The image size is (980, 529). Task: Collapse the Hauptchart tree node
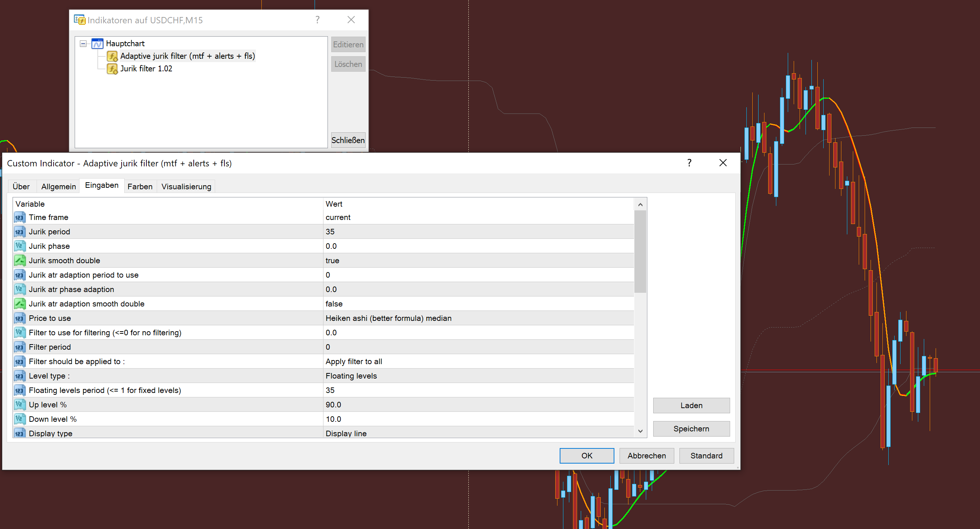(x=83, y=44)
